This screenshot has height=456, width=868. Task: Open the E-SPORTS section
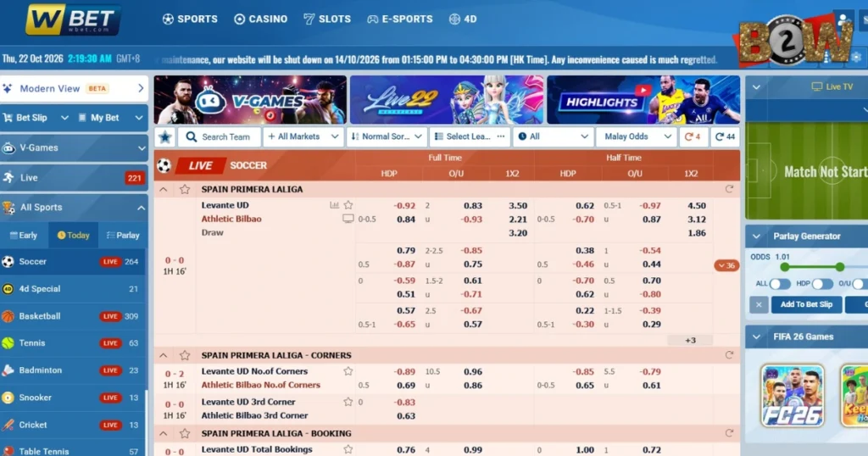click(x=400, y=19)
